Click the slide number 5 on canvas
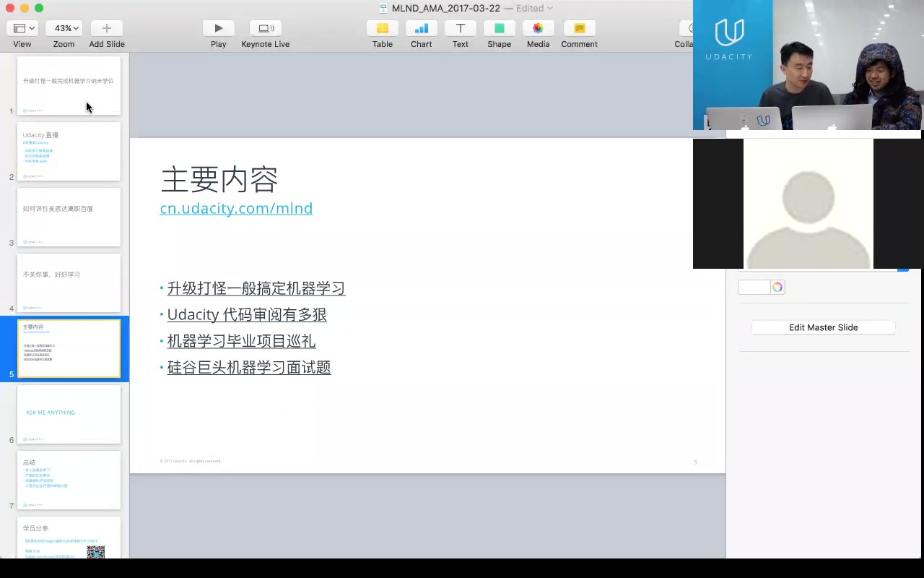The image size is (924, 578). point(695,462)
